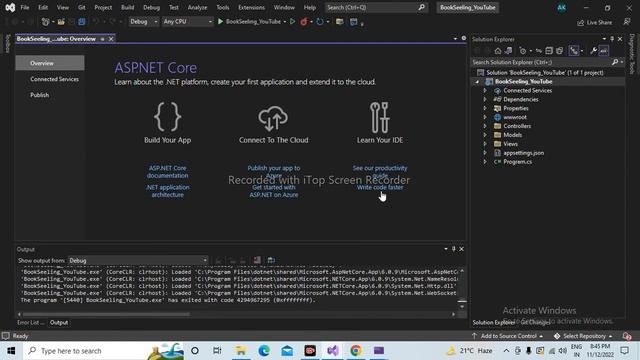Click the Connect To The Cloud icon
This screenshot has height=360, width=640.
pos(273,118)
